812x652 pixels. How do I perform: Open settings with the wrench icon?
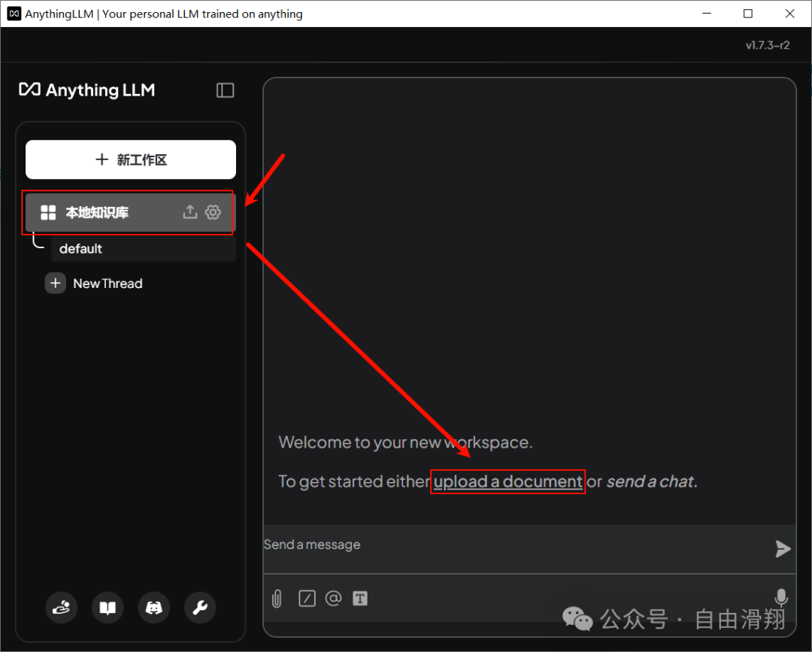click(200, 607)
